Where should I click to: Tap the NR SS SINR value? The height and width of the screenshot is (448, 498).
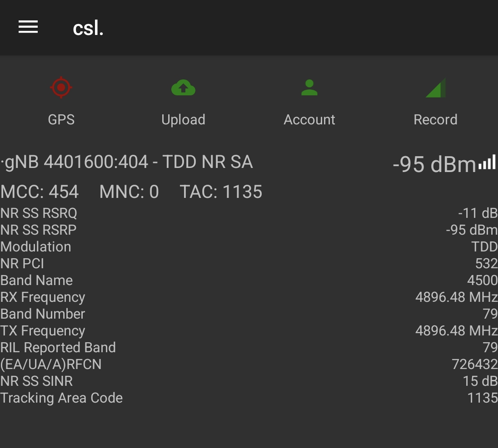[480, 381]
